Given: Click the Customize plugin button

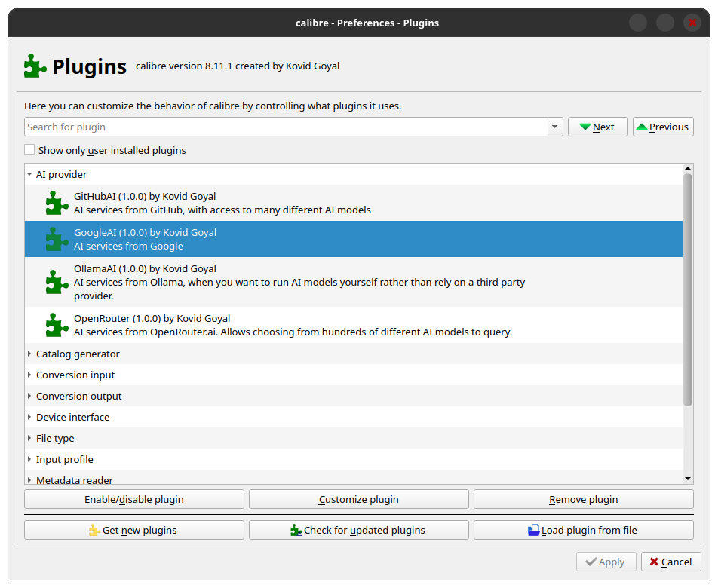Looking at the screenshot, I should click(x=358, y=499).
